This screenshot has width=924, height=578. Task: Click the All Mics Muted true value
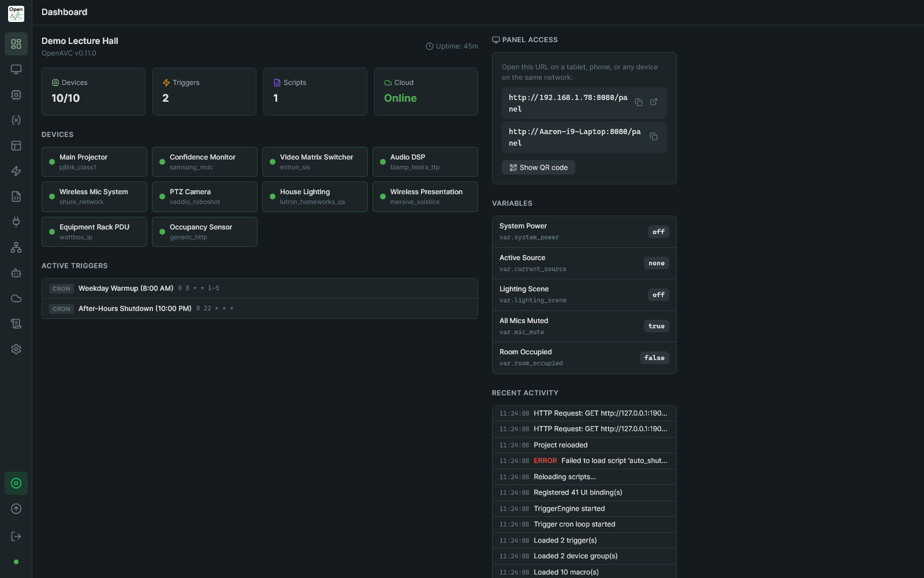pyautogui.click(x=657, y=326)
